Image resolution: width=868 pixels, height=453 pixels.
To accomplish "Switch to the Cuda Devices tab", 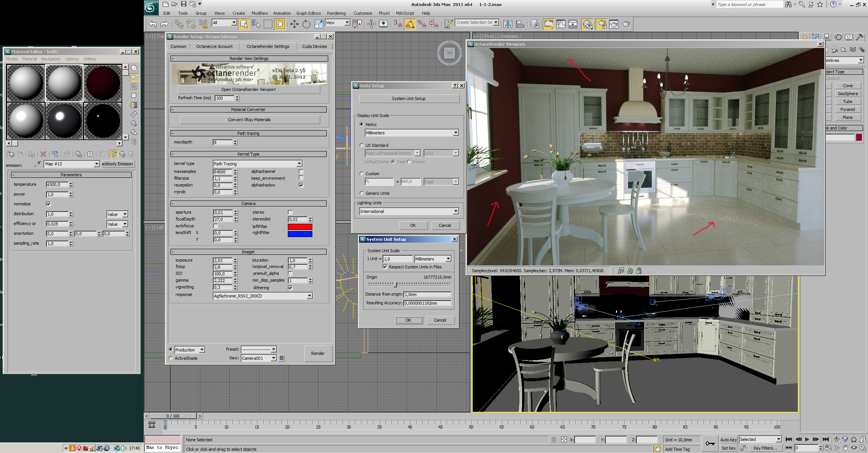I will pyautogui.click(x=314, y=46).
